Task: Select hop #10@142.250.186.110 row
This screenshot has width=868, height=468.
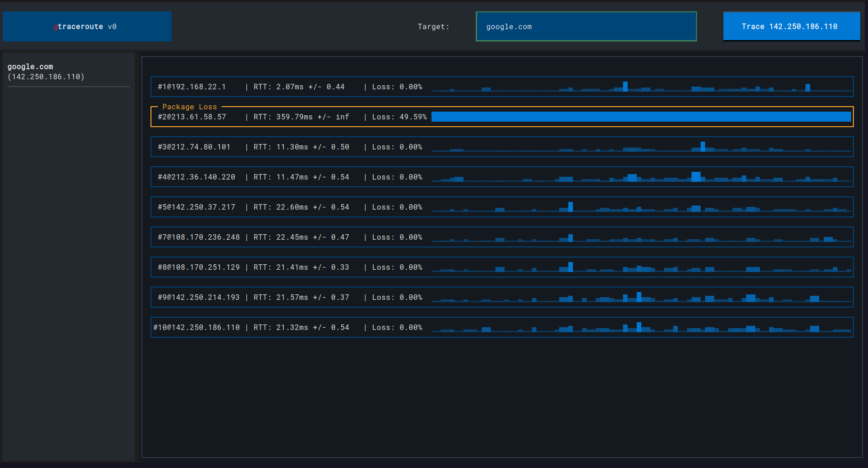Action: pos(502,327)
